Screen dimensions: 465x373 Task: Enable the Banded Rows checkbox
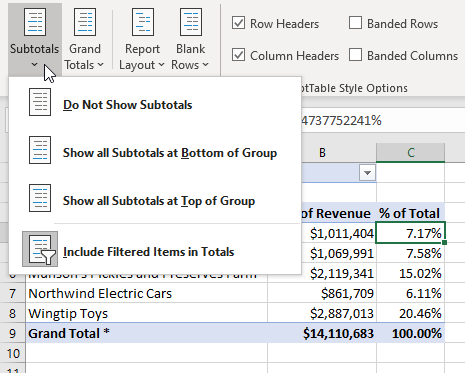point(355,23)
